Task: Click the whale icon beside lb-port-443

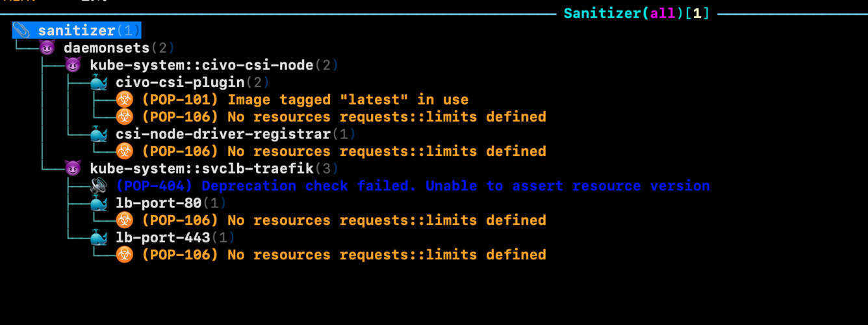Action: coord(99,238)
